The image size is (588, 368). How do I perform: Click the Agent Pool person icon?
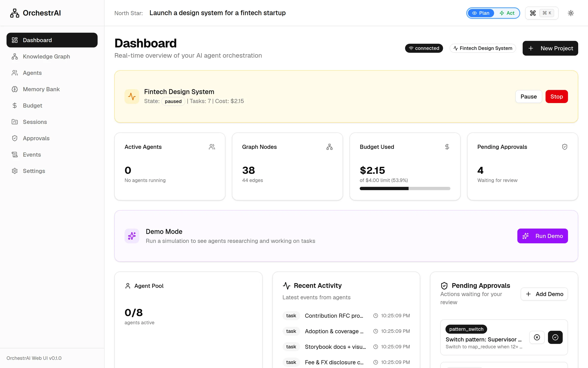pyautogui.click(x=128, y=286)
